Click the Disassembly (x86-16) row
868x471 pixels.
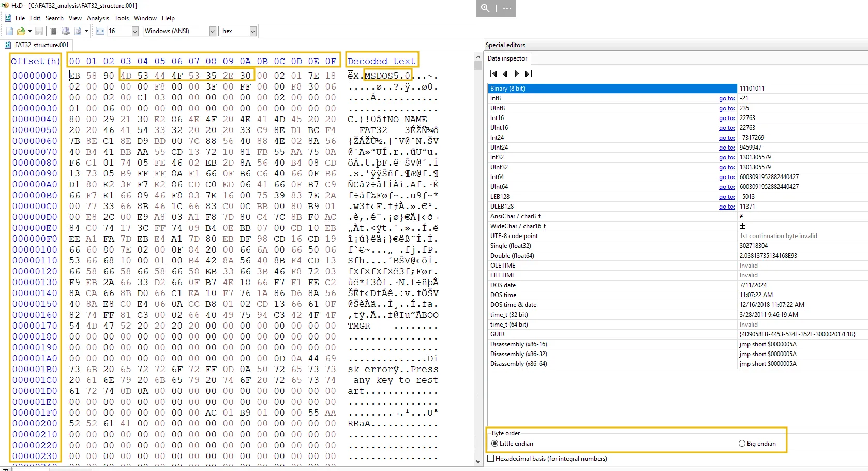pos(678,344)
